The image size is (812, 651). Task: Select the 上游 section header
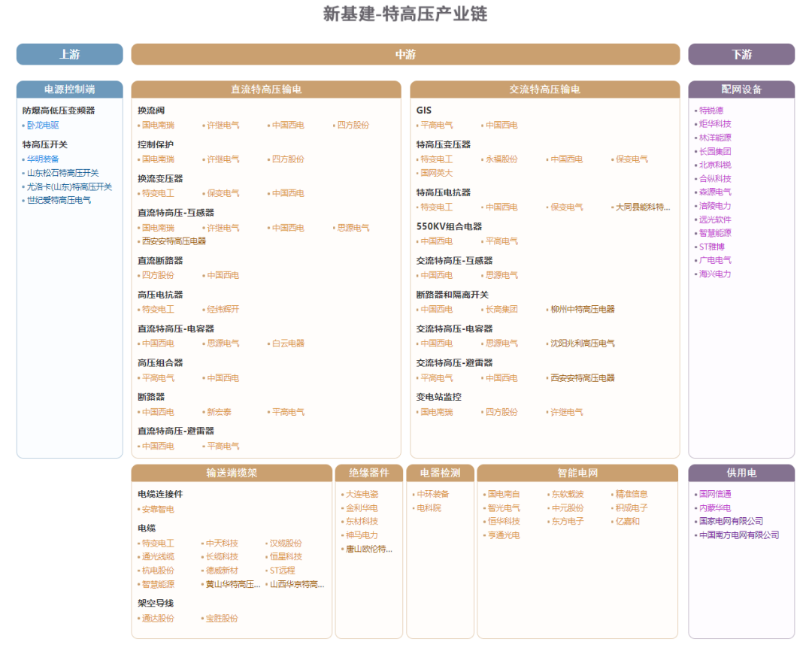pos(69,54)
